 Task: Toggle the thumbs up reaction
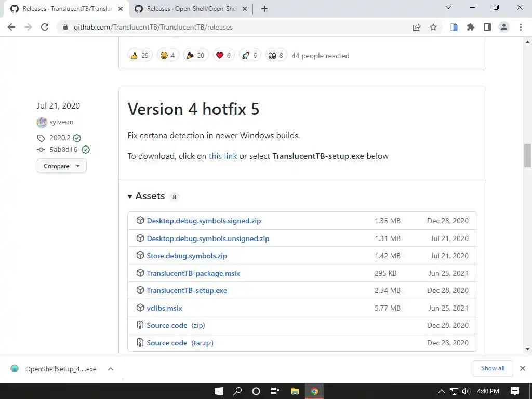point(140,56)
